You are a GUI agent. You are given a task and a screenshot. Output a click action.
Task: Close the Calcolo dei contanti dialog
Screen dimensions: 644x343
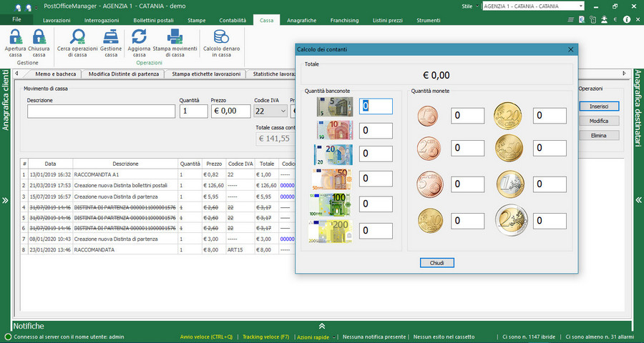pos(570,49)
